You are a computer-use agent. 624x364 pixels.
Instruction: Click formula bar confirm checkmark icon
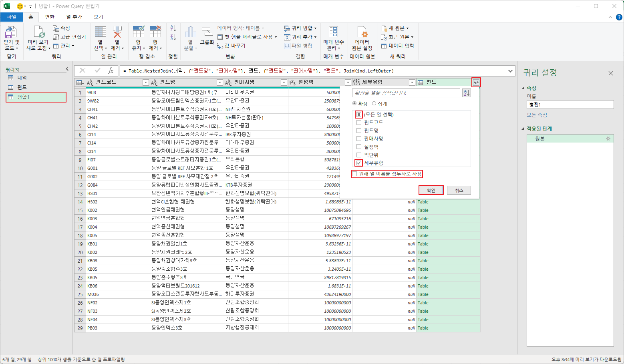(x=97, y=70)
